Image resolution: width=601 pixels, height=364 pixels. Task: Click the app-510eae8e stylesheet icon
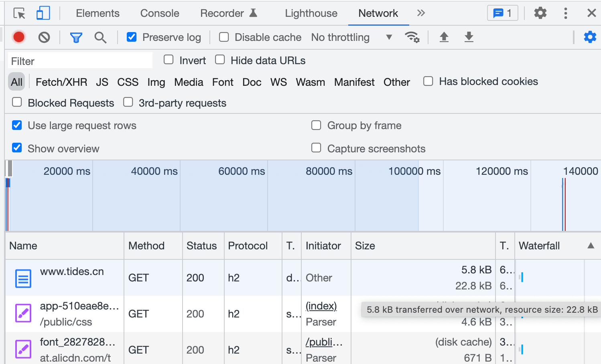point(23,313)
